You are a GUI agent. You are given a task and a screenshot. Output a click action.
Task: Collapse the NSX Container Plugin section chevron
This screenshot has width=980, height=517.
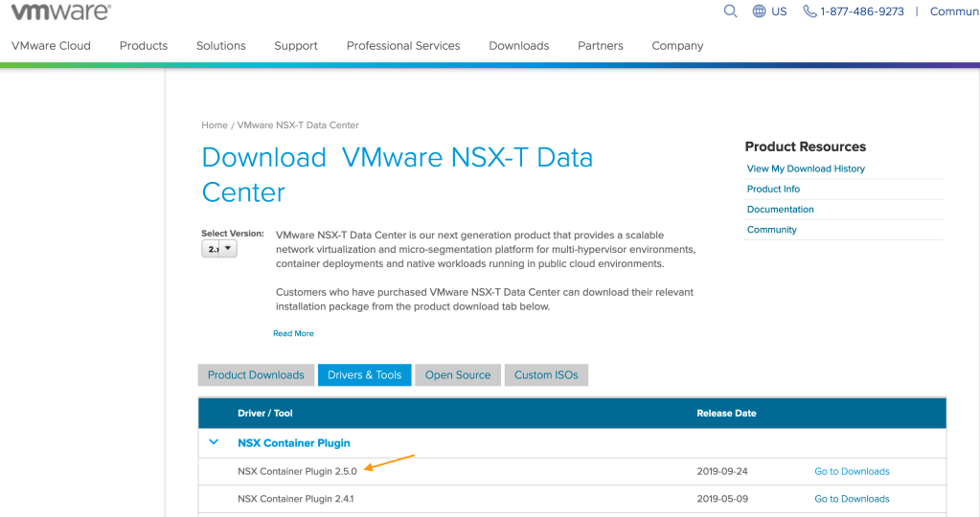pyautogui.click(x=213, y=442)
